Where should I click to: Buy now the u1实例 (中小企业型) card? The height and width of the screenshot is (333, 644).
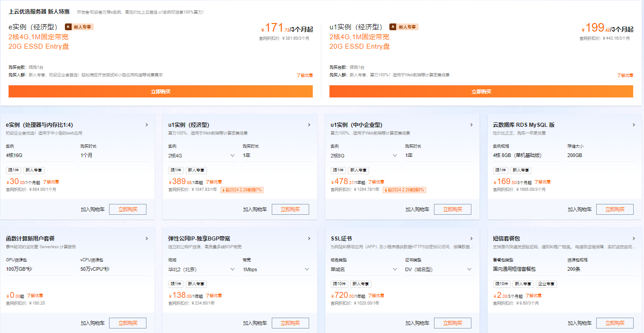[452, 209]
